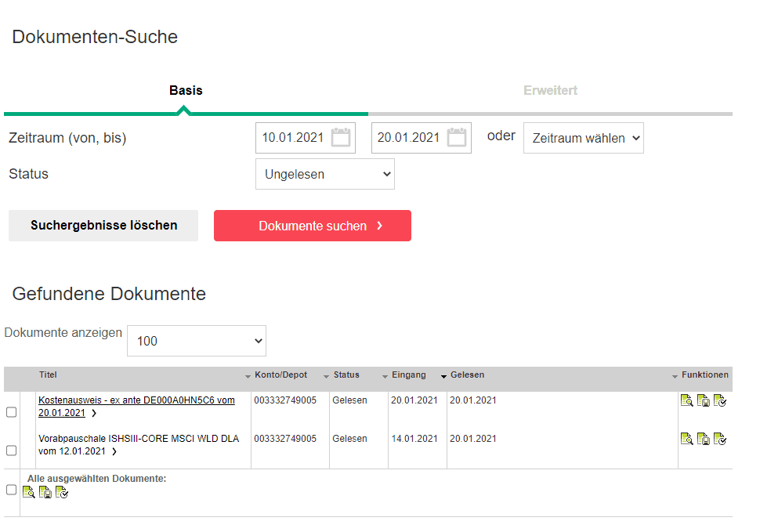The height and width of the screenshot is (532, 760).
Task: View the Kostenausweis document via its magnifier icon
Action: click(x=686, y=400)
